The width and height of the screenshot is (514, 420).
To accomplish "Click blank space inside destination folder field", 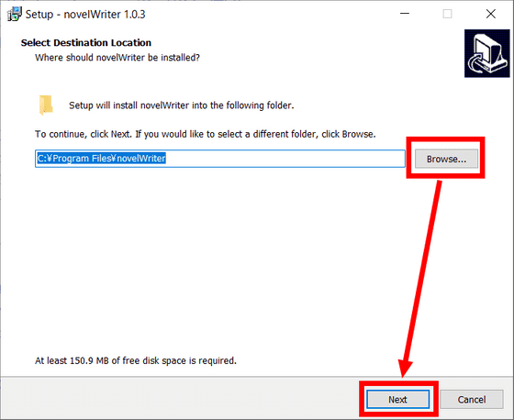I will (285, 159).
